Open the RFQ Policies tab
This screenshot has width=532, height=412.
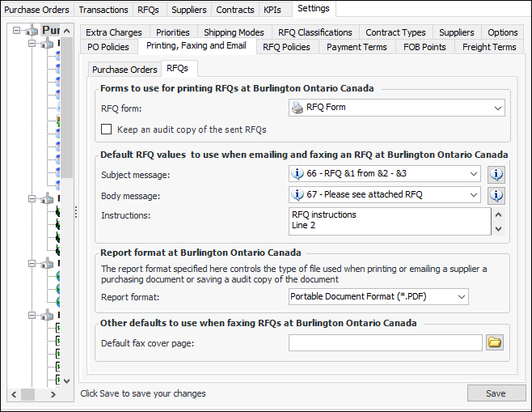[x=287, y=47]
